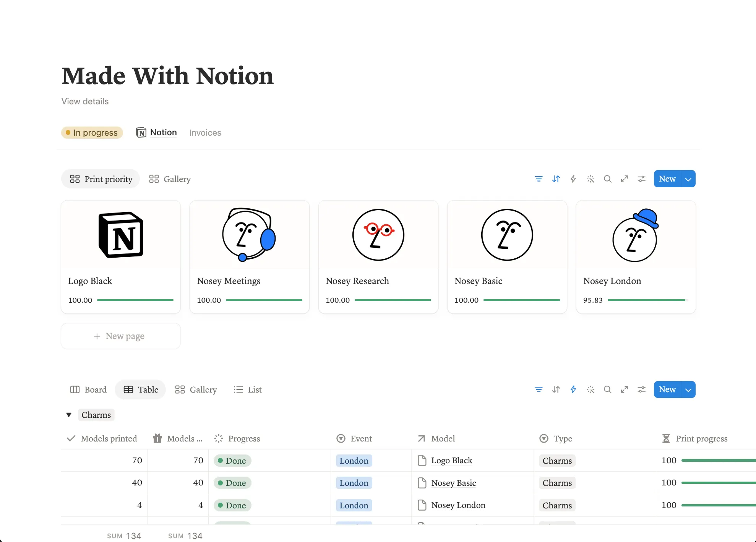Open Done status in Nosey London row

tap(232, 505)
